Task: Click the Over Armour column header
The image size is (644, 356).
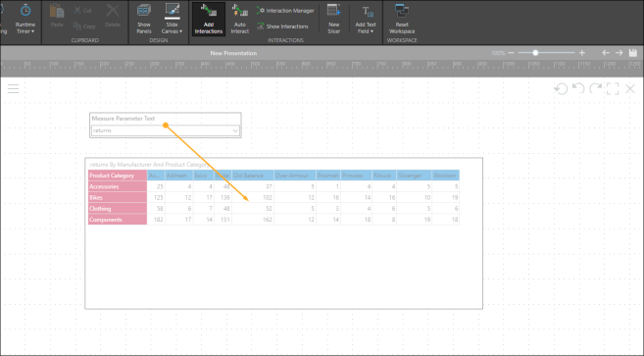Action: tap(295, 176)
